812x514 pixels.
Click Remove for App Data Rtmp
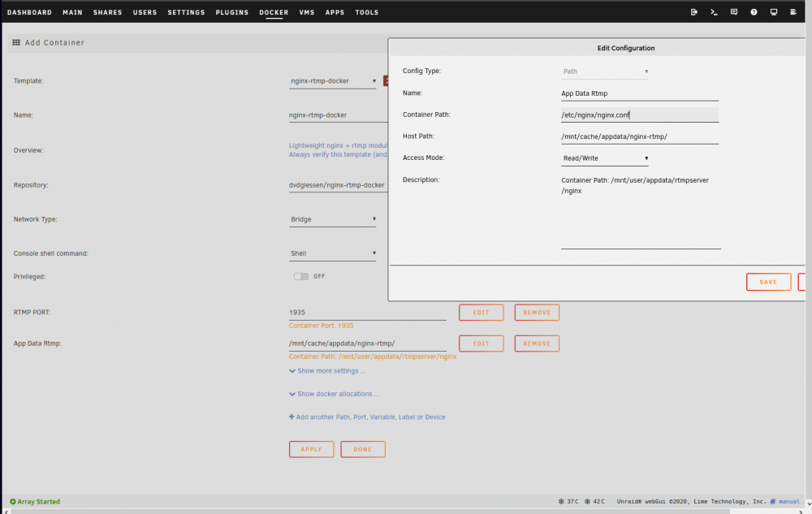[x=537, y=343]
